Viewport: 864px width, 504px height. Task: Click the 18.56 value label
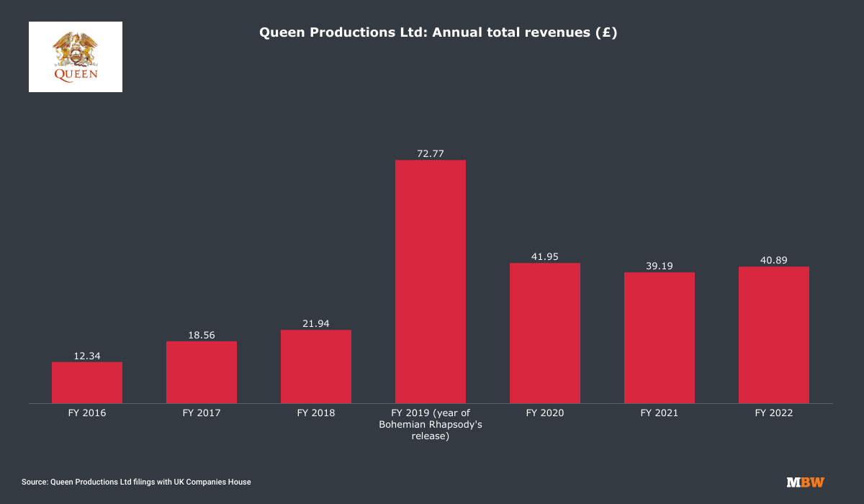[x=202, y=335]
